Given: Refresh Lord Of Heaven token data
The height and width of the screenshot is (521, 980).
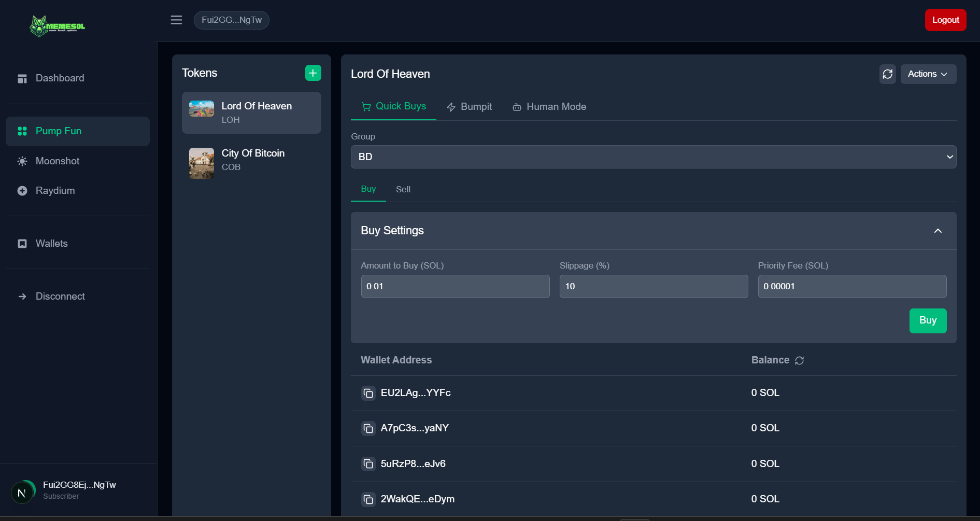Looking at the screenshot, I should click(x=888, y=74).
